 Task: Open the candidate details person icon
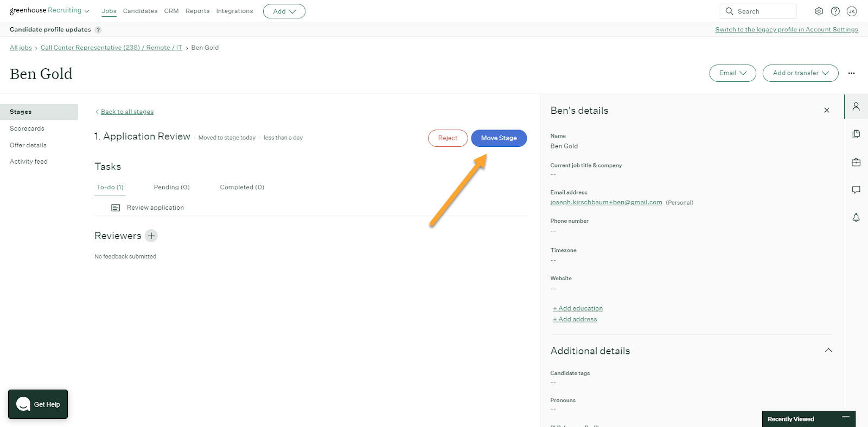(856, 107)
